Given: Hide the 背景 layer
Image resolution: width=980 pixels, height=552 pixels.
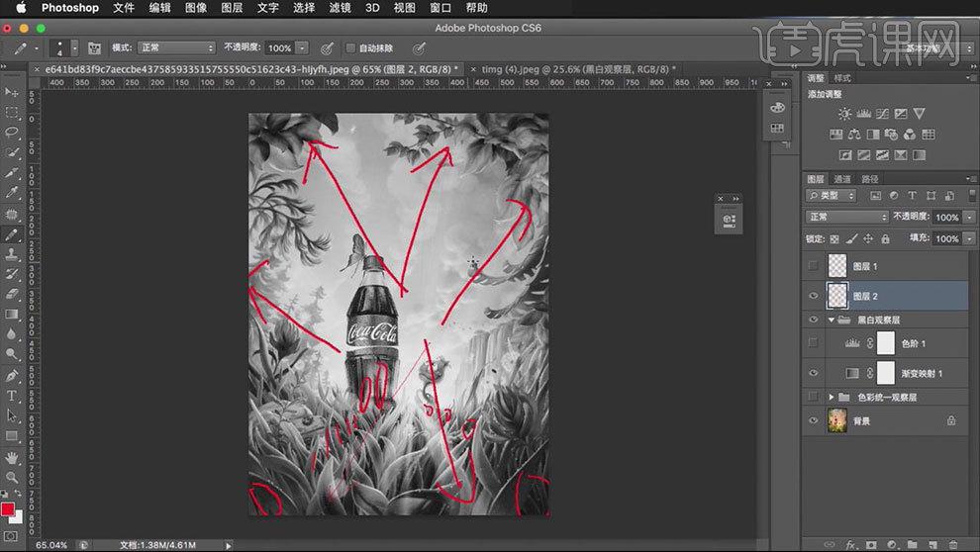Looking at the screenshot, I should tap(813, 420).
